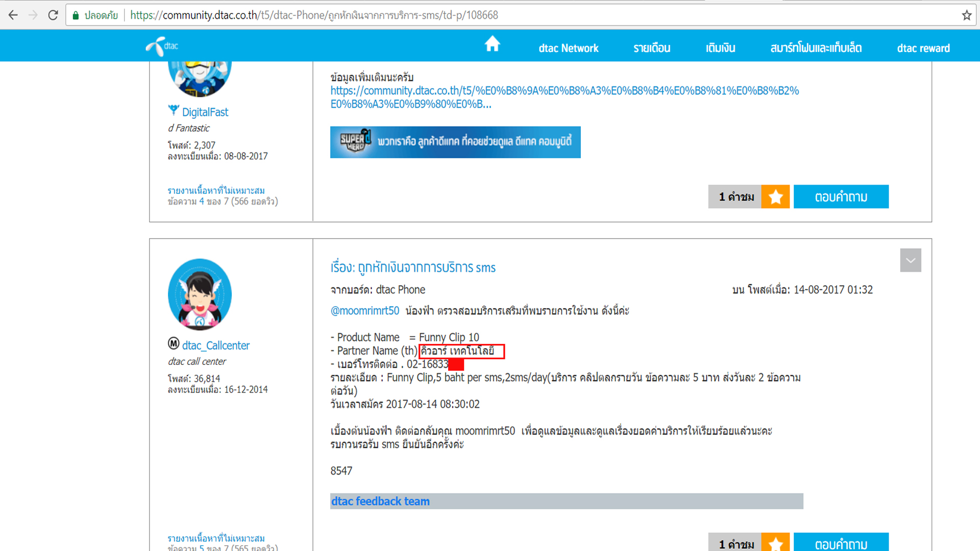This screenshot has height=551, width=980.
Task: Click dtac_Callcenter avatar image
Action: click(x=200, y=294)
